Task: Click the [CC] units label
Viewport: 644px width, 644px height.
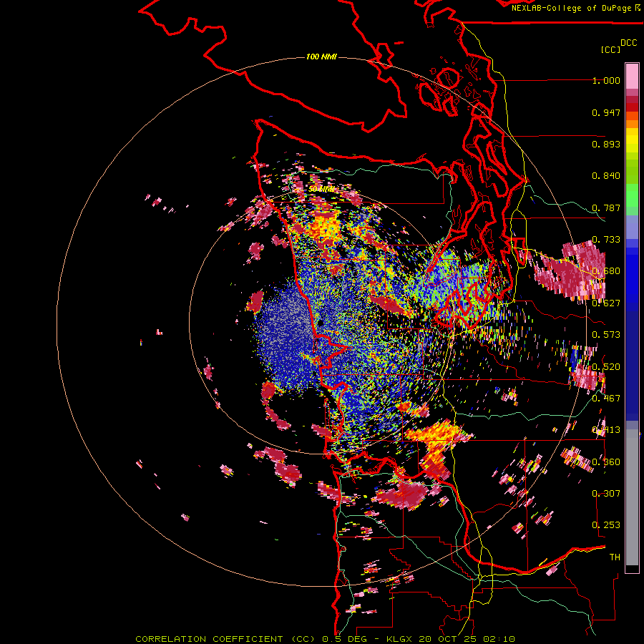Action: pos(610,49)
